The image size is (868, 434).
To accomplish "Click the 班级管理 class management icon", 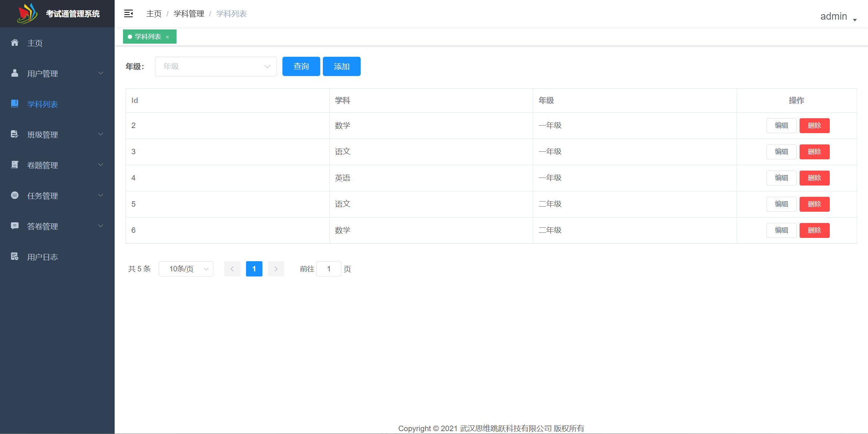I will [15, 134].
